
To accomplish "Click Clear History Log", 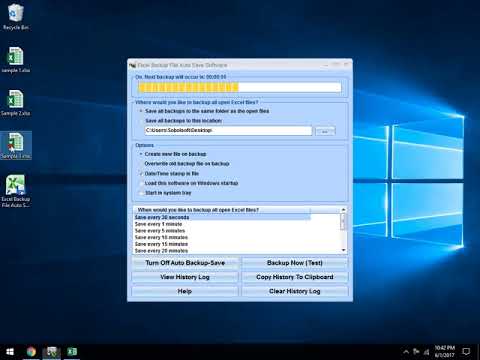I will pyautogui.click(x=295, y=291).
